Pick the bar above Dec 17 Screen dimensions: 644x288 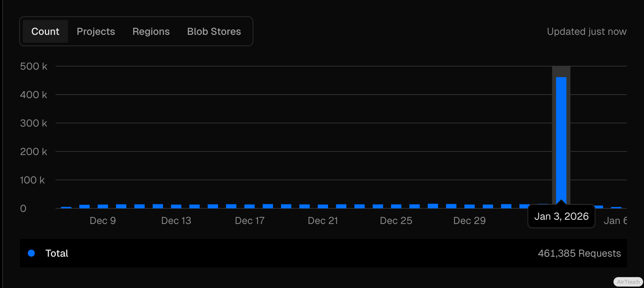pyautogui.click(x=249, y=206)
